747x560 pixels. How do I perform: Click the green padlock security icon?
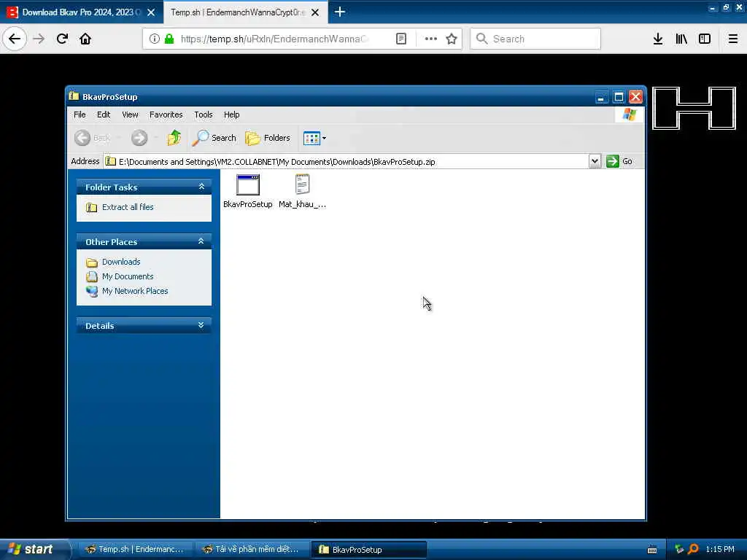[x=169, y=39]
